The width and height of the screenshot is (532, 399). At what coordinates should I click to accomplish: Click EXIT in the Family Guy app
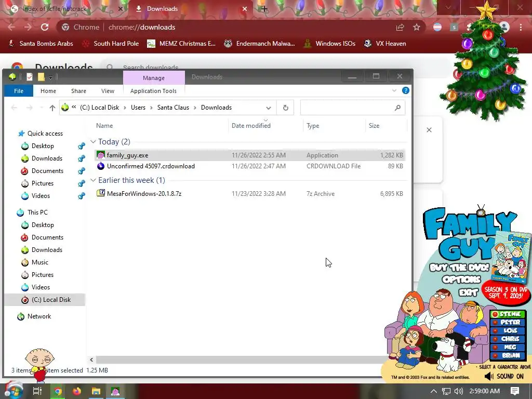pos(468,292)
